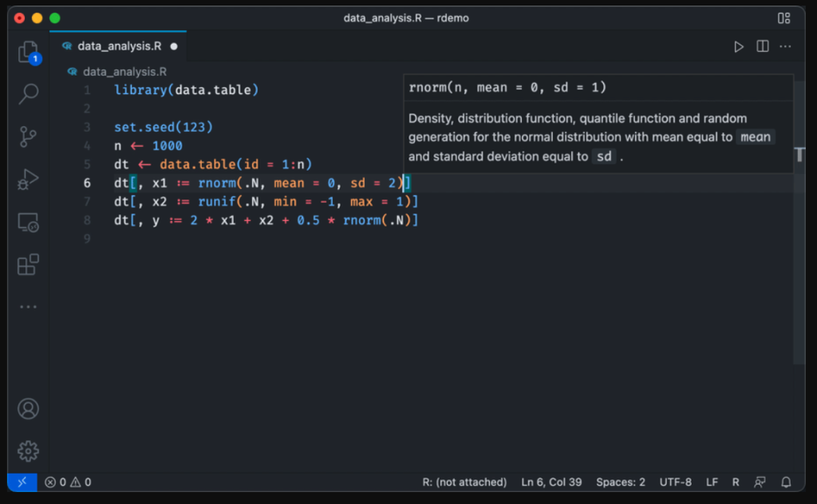The image size is (817, 504).
Task: Run the R file with play button
Action: click(x=739, y=47)
